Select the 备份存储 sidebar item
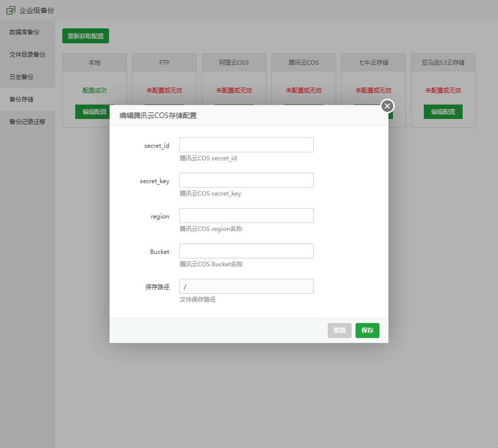The width and height of the screenshot is (498, 448). [21, 100]
